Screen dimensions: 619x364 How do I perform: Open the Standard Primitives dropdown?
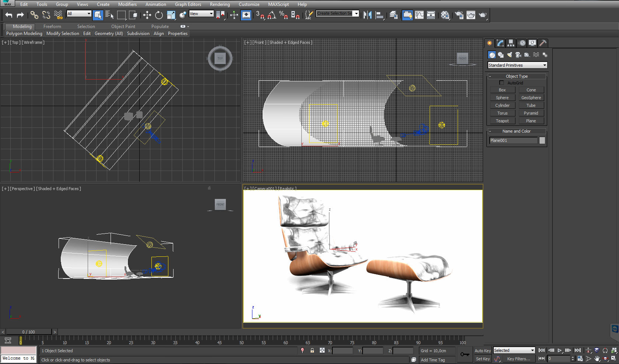point(517,65)
